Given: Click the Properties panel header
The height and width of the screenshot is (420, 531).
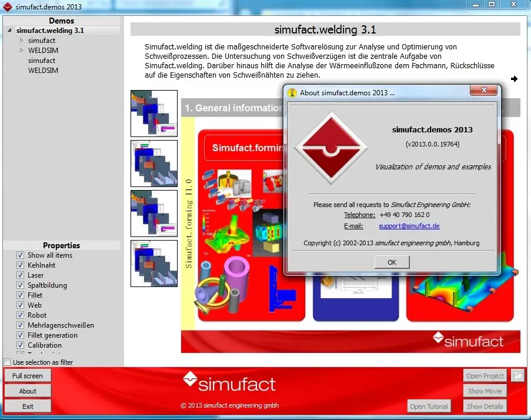Looking at the screenshot, I should click(x=62, y=245).
